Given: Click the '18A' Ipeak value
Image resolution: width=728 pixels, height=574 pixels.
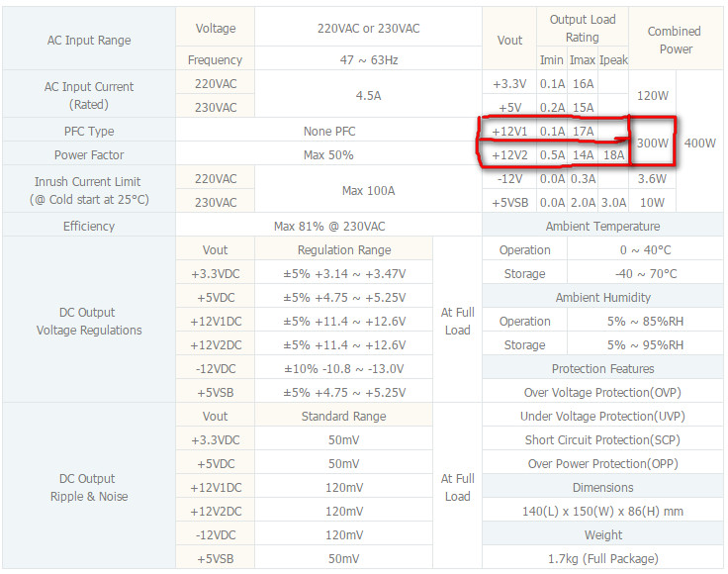Looking at the screenshot, I should pos(613,154).
